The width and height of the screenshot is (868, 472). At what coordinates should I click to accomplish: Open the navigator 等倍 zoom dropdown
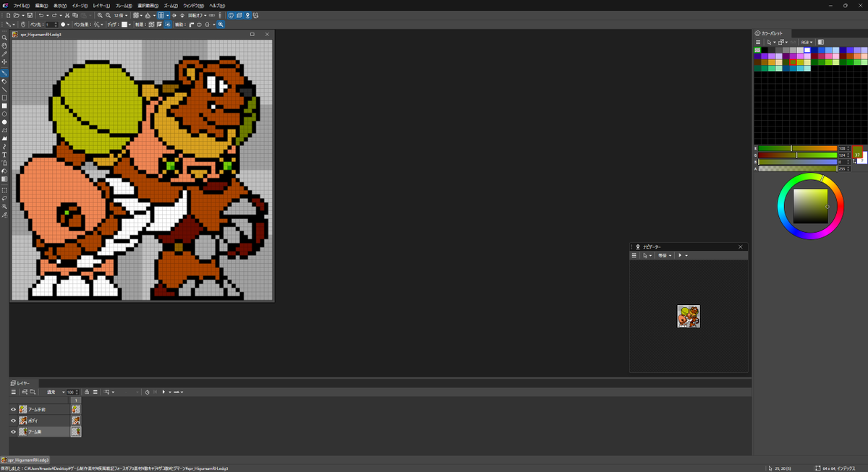click(665, 255)
